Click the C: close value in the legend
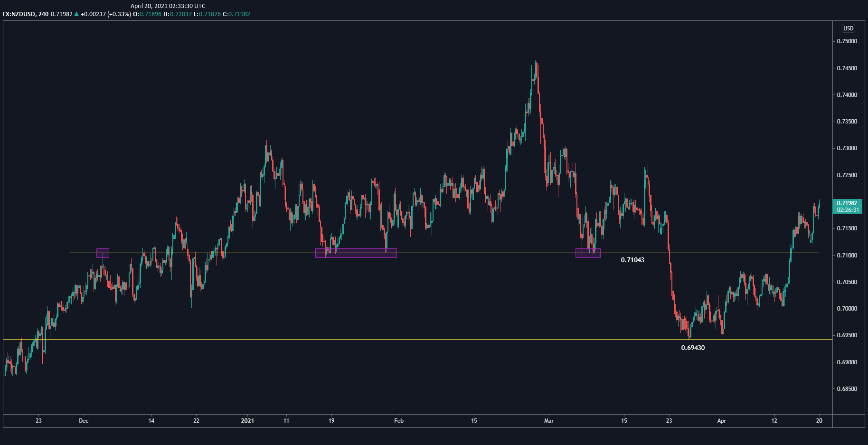 pos(240,14)
